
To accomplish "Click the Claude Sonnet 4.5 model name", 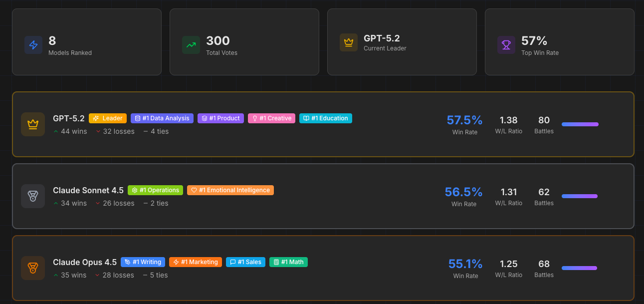I will pyautogui.click(x=88, y=190).
